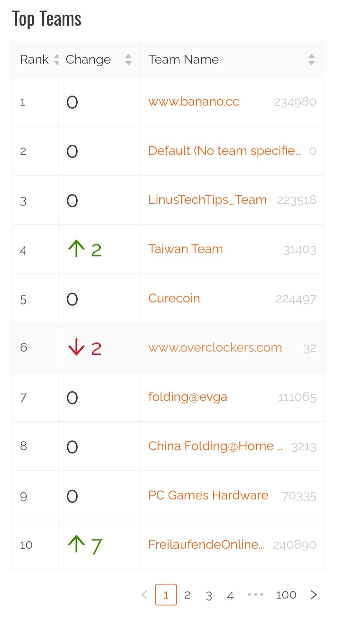
Task: Expand pagination ellipsis for more pages
Action: tap(255, 595)
